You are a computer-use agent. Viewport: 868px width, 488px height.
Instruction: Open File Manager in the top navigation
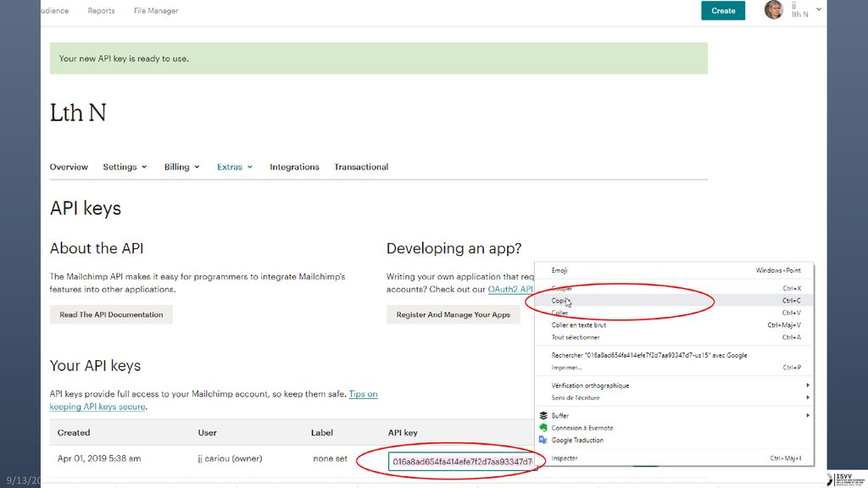156,10
